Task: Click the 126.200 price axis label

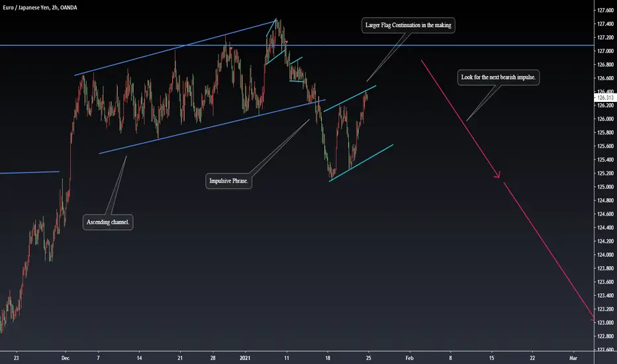Action: point(605,105)
